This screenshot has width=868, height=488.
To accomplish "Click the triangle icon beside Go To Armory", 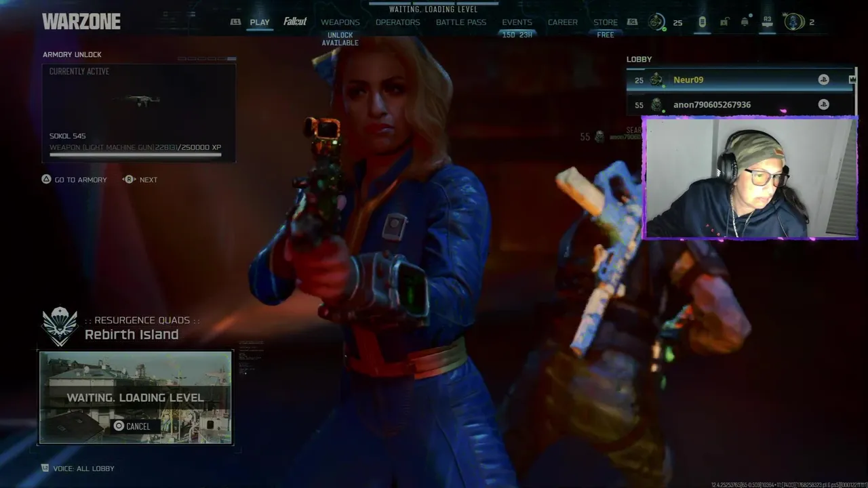I will pos(46,179).
